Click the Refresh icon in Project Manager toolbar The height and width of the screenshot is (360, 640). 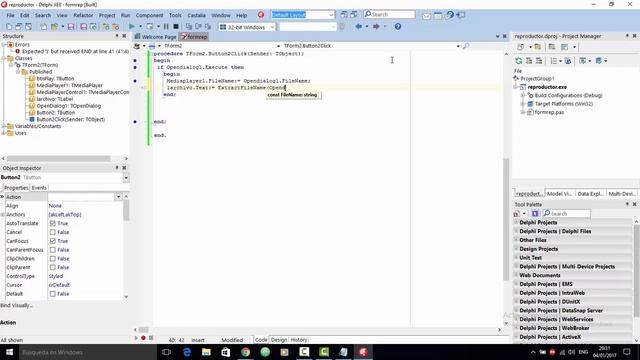pos(518,61)
